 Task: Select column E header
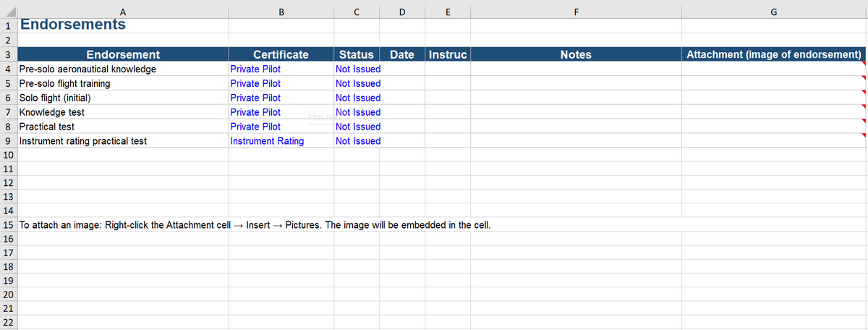(x=448, y=11)
